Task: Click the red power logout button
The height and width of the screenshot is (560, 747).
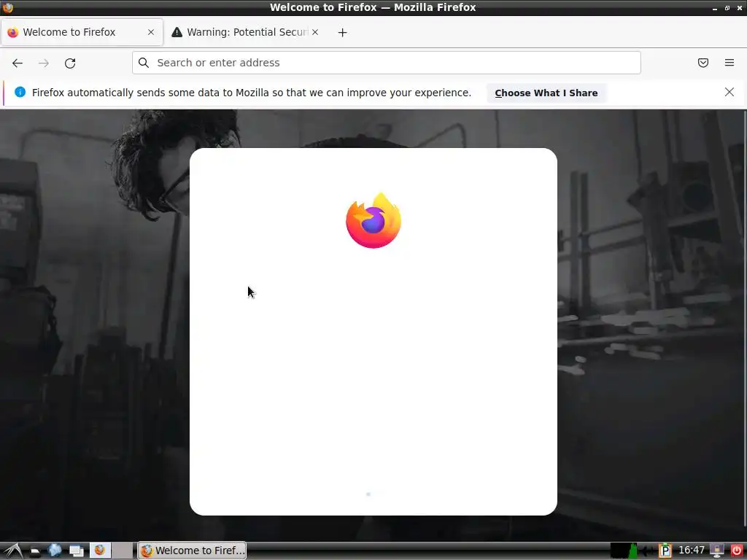Action: click(737, 551)
